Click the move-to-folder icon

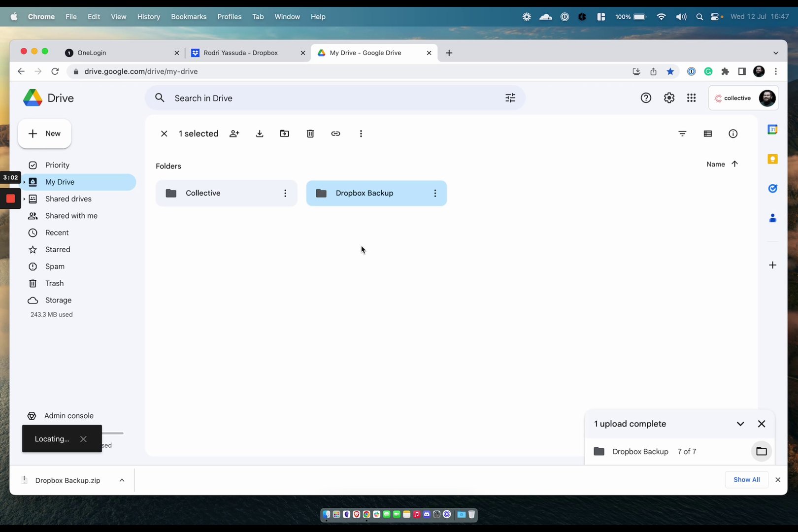[x=285, y=133]
